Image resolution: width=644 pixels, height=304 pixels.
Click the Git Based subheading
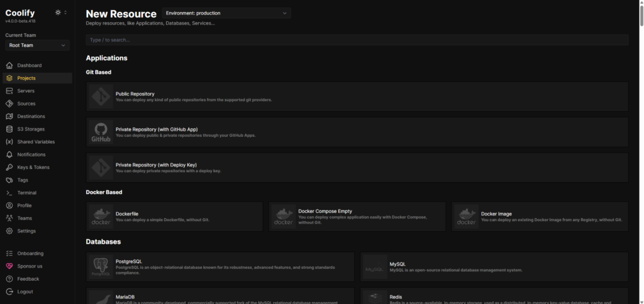pos(99,72)
